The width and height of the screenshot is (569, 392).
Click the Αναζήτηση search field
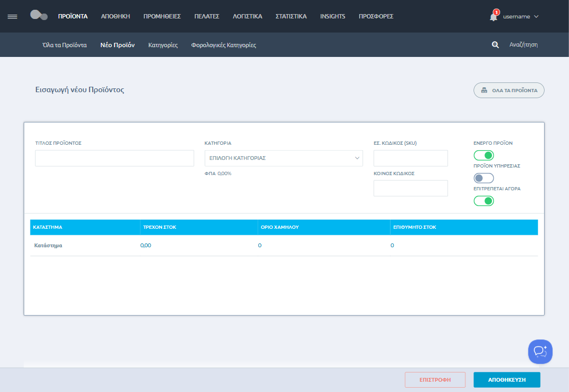pyautogui.click(x=523, y=44)
